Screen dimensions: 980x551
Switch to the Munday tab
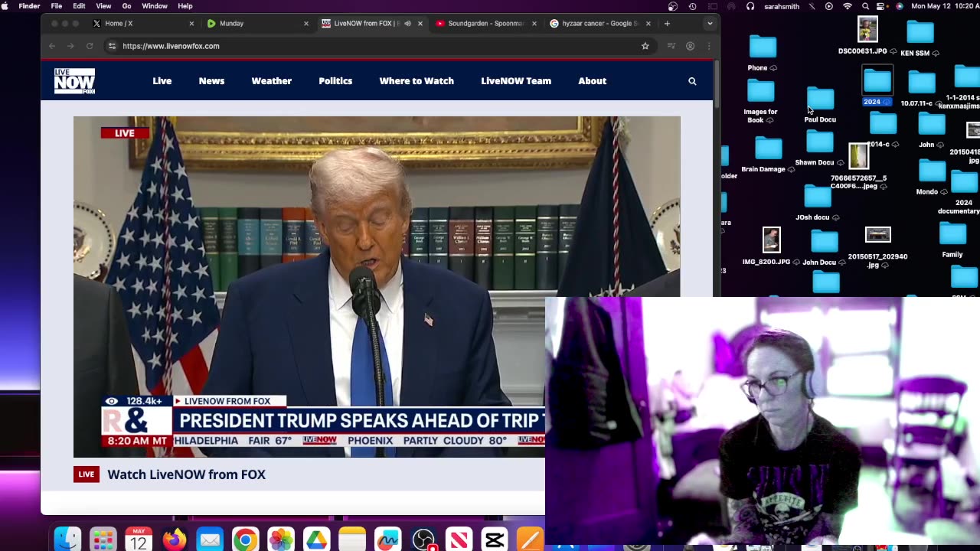pos(258,24)
